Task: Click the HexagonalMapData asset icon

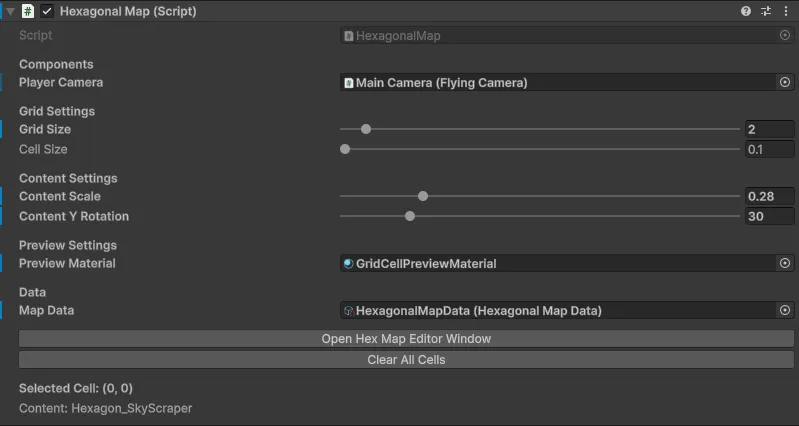Action: point(349,311)
